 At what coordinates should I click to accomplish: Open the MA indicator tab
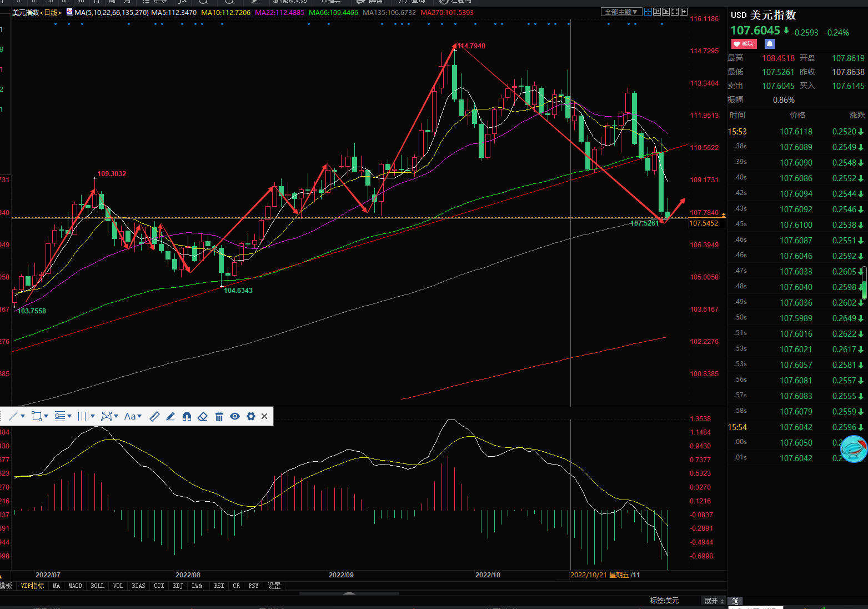[x=56, y=586]
